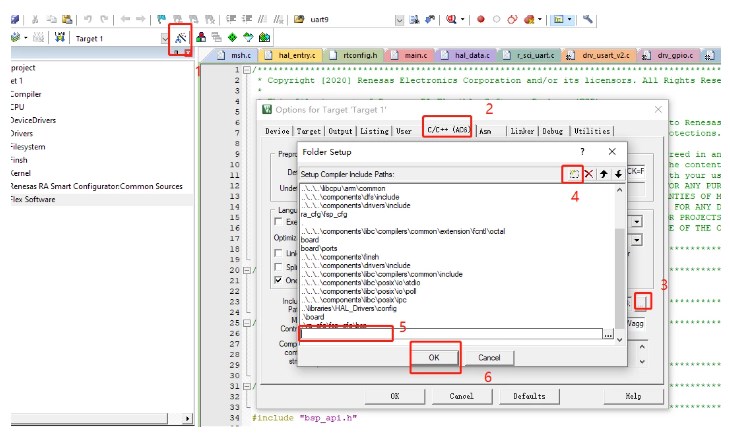Click down arrow of compiler control string scroll

(642, 362)
